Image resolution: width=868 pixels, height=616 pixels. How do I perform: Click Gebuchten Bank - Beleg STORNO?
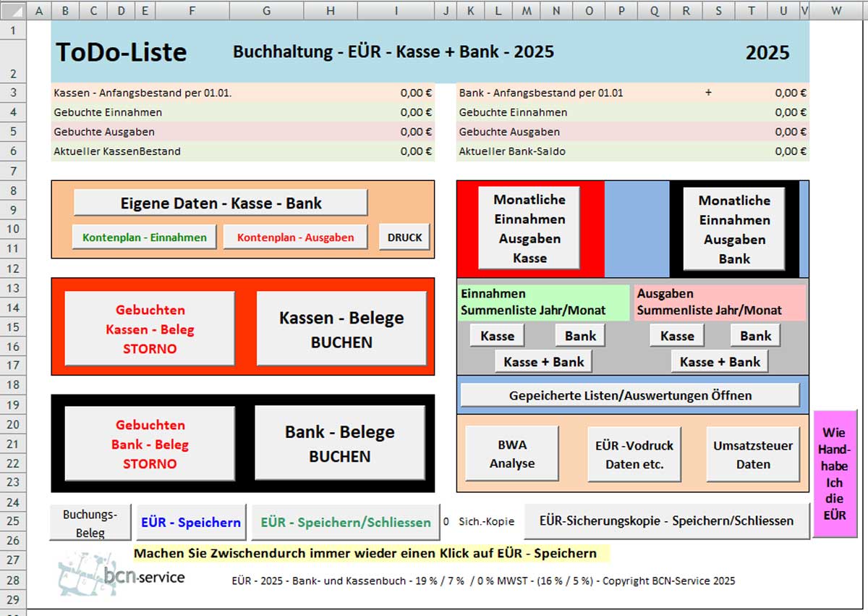coord(150,444)
